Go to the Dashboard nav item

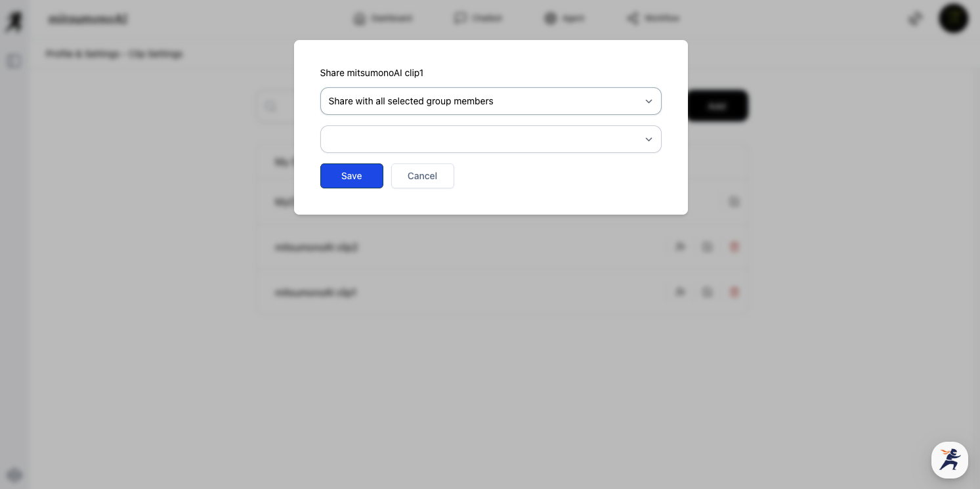[x=383, y=18]
